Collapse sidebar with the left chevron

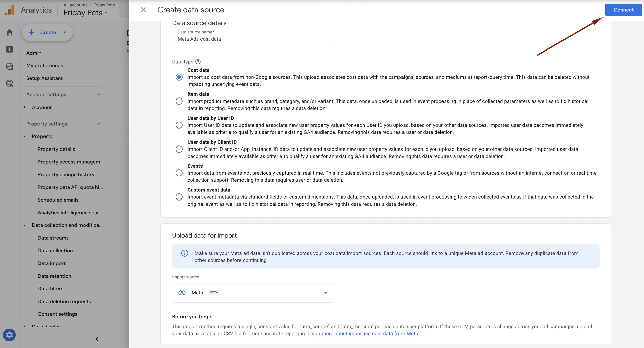pyautogui.click(x=97, y=339)
